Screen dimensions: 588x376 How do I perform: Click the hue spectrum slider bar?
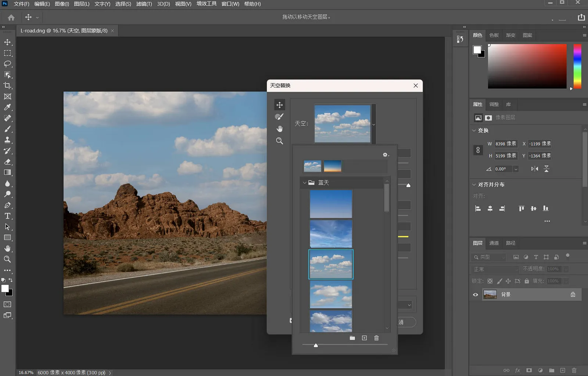click(x=577, y=66)
